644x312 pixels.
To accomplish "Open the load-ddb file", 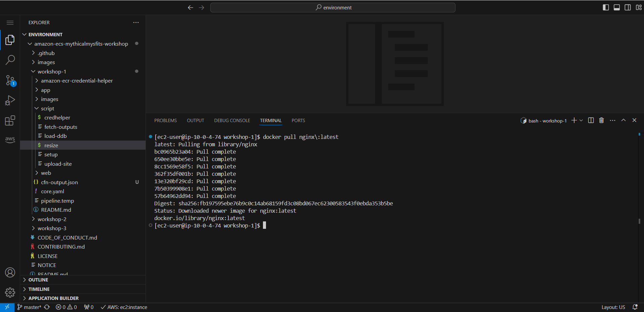I will click(x=83, y=136).
